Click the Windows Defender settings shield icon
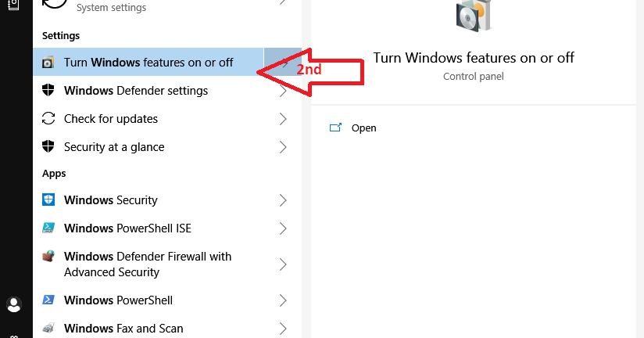 [x=48, y=90]
